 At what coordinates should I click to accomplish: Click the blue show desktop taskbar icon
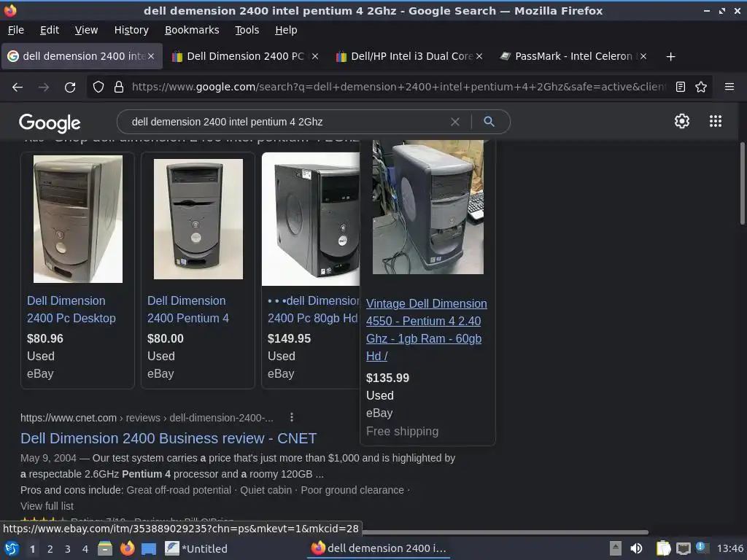[149, 549]
